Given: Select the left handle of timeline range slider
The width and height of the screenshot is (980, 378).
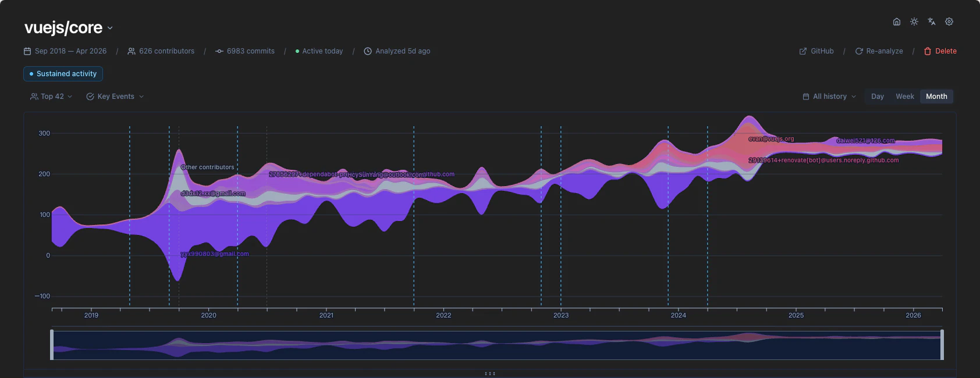Looking at the screenshot, I should (52, 345).
